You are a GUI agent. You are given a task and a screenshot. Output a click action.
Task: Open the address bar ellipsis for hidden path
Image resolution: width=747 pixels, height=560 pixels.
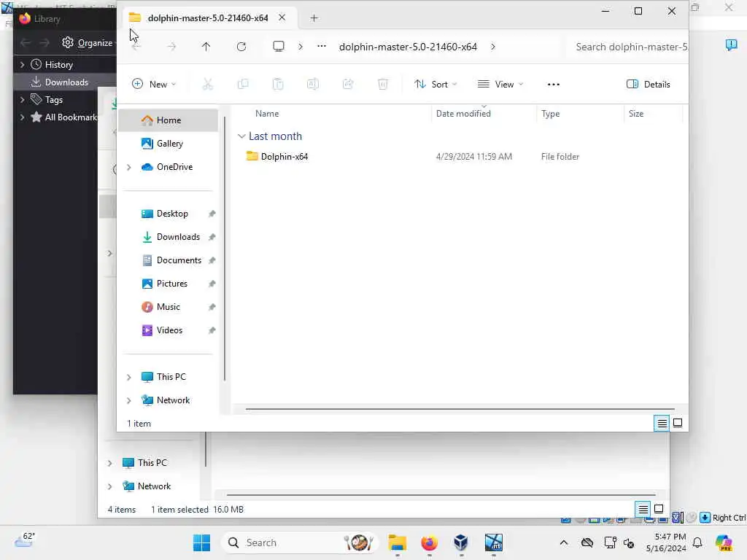click(322, 46)
